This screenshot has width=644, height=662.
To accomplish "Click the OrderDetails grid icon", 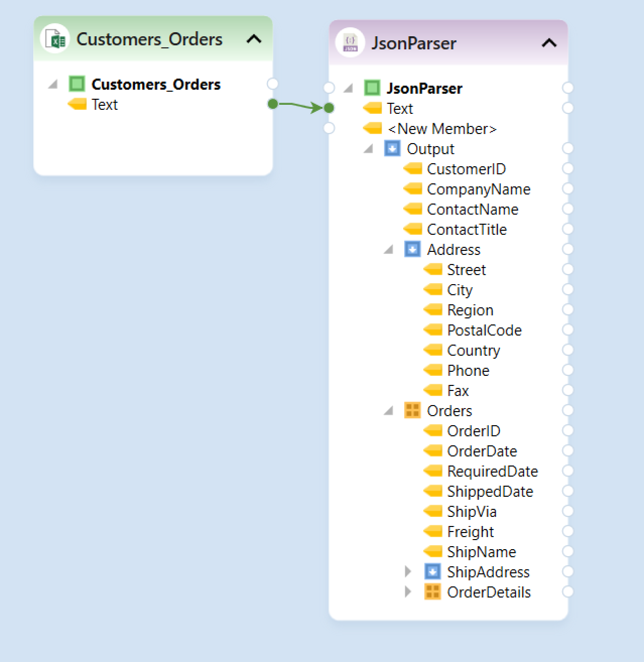I will click(x=432, y=592).
